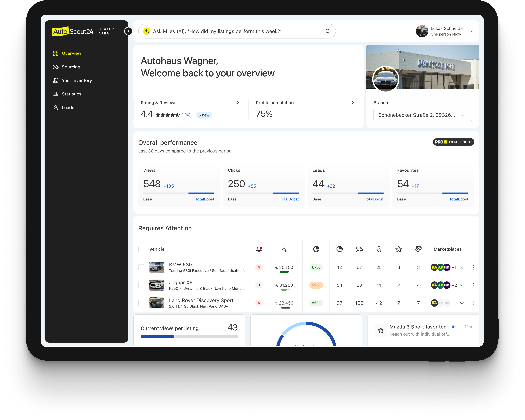Open Sourcing in the sidebar
The width and height of the screenshot is (525, 420).
coord(71,67)
